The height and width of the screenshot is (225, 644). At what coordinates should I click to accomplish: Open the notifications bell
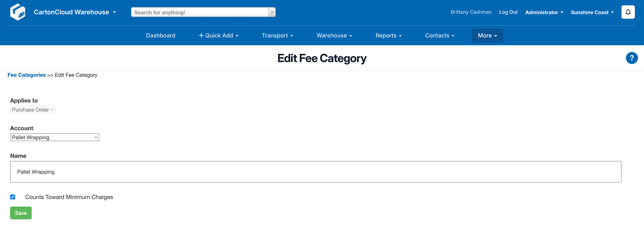point(628,12)
